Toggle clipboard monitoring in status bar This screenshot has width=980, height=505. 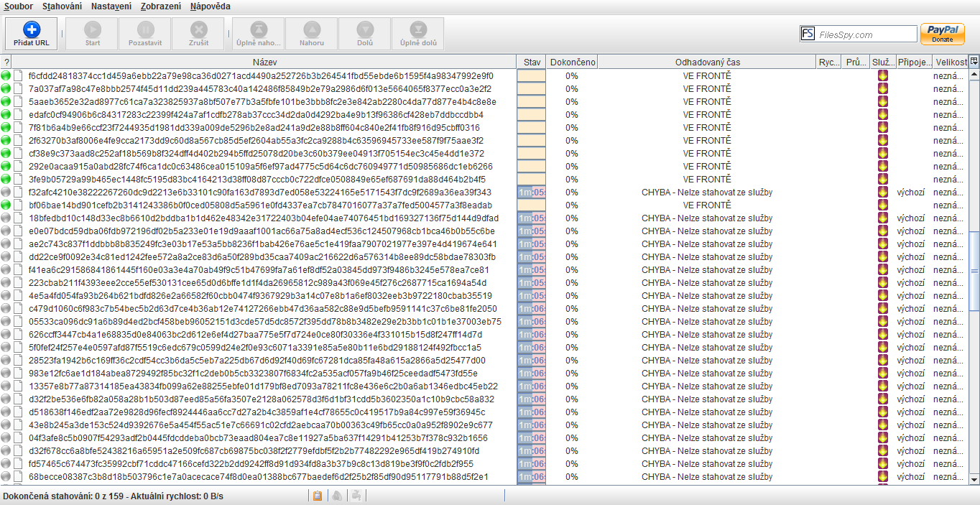coord(317,496)
